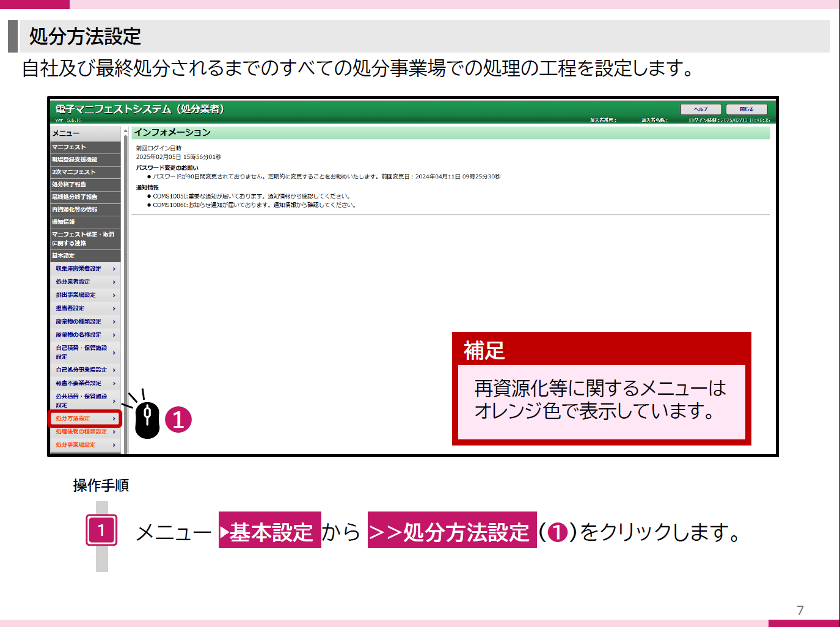This screenshot has height=627, width=840.
Task: Expand 処分業者設定 chevron arrow
Action: pyautogui.click(x=114, y=282)
